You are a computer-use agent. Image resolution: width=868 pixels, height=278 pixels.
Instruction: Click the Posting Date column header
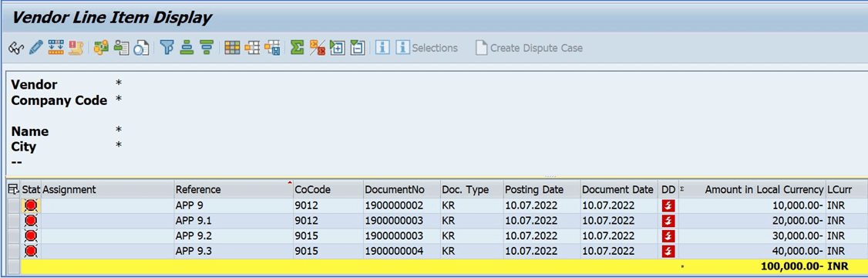pyautogui.click(x=541, y=190)
